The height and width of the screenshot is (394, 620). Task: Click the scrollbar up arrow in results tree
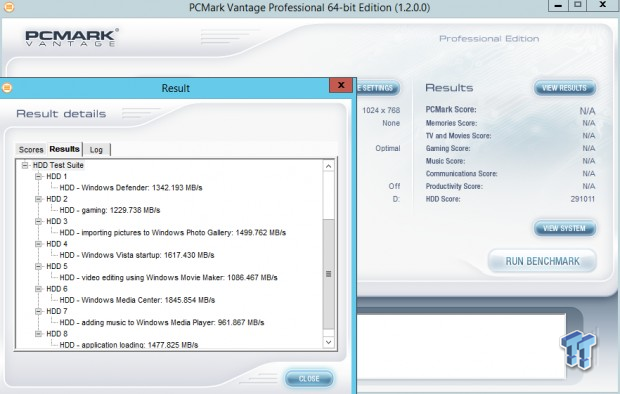point(328,166)
